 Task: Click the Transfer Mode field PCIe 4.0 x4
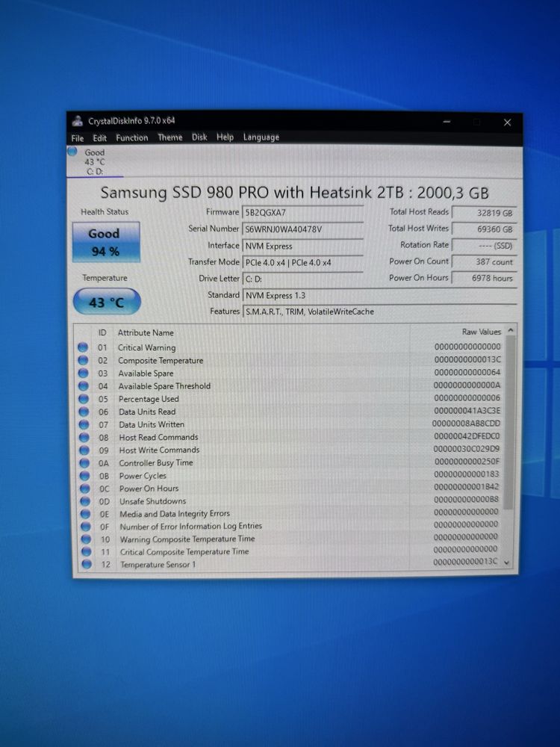click(303, 262)
